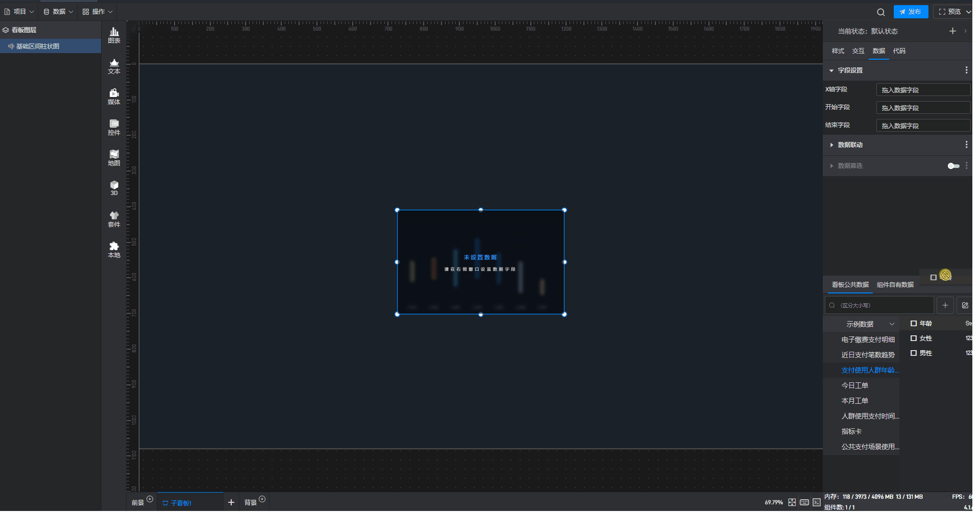Toggle the 数据筛选 switch

953,166
